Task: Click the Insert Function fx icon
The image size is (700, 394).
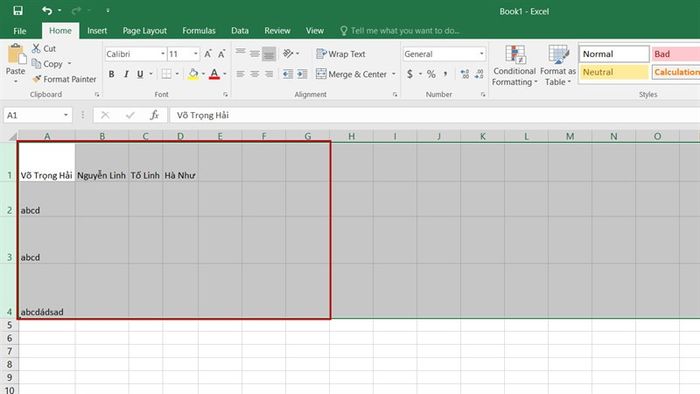Action: pos(154,115)
